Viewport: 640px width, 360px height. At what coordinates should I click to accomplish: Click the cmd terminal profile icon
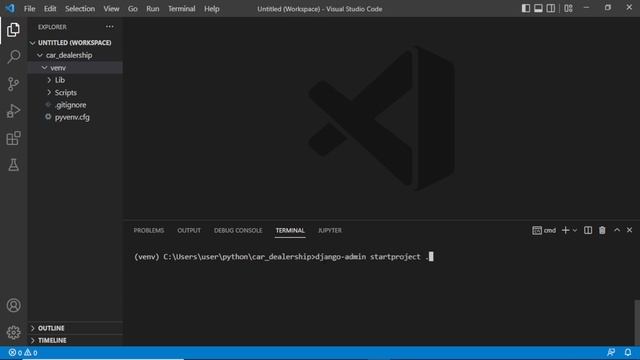click(537, 231)
